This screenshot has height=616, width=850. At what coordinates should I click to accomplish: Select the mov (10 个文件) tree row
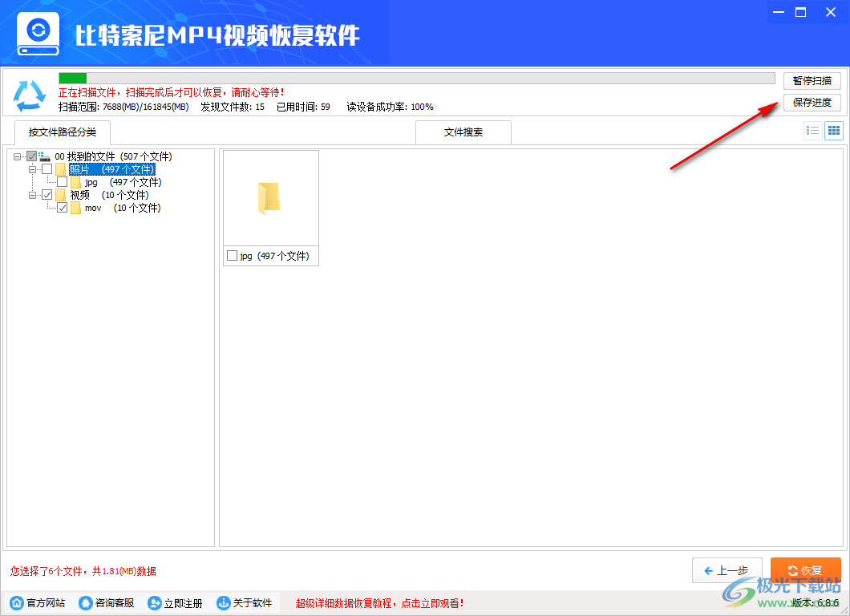click(123, 208)
